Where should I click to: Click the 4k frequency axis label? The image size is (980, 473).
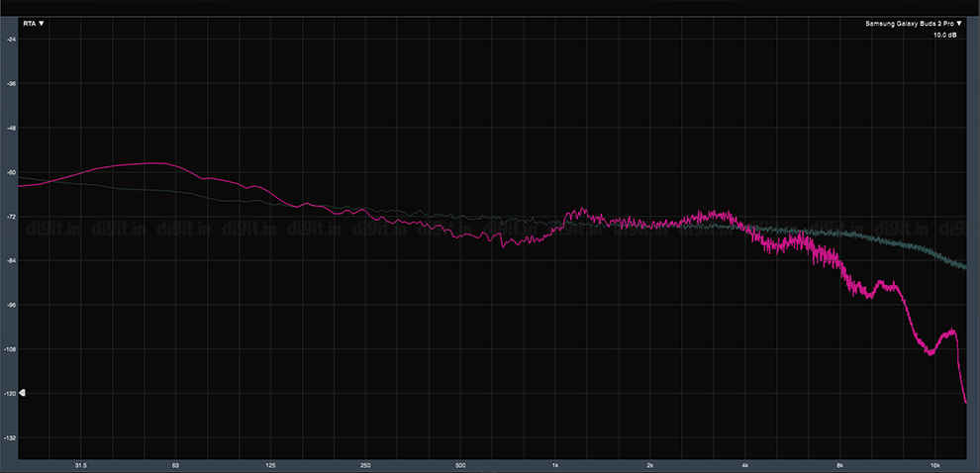(745, 465)
